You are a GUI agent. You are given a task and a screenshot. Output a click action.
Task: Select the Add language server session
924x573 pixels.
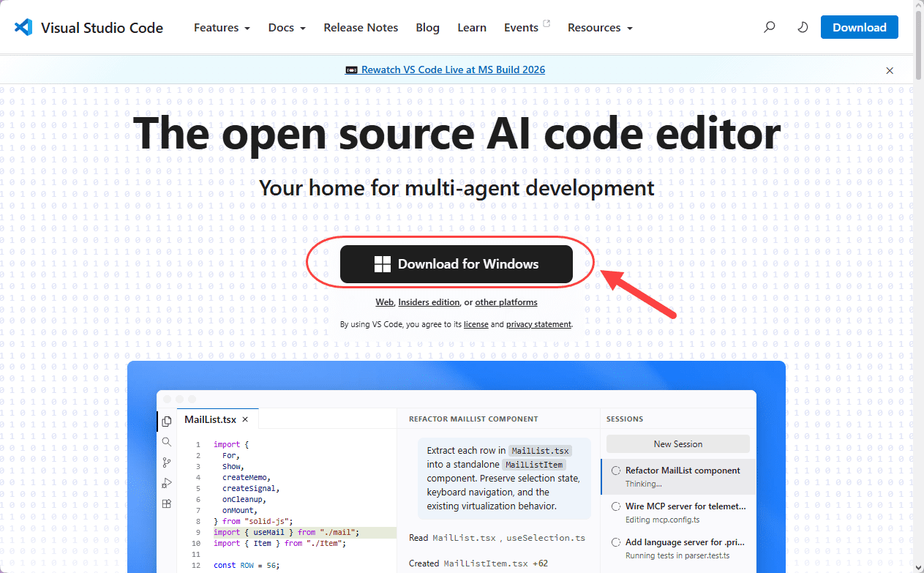[678, 548]
